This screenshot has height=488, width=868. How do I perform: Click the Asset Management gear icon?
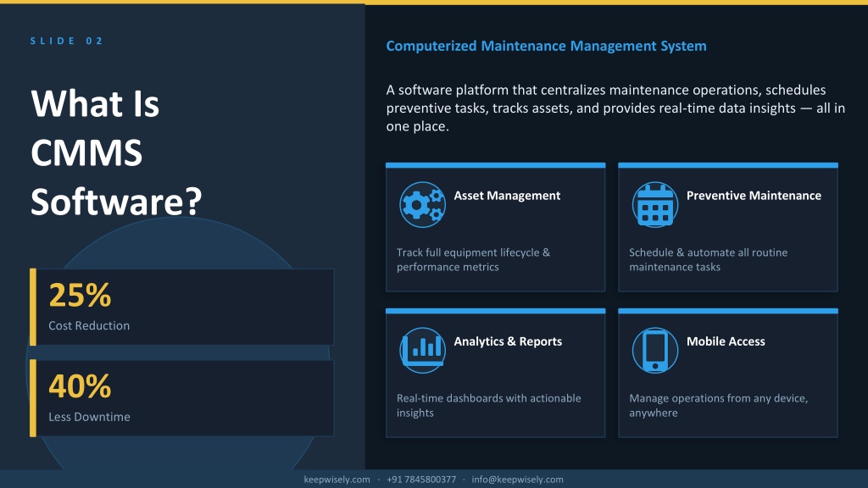coord(422,205)
